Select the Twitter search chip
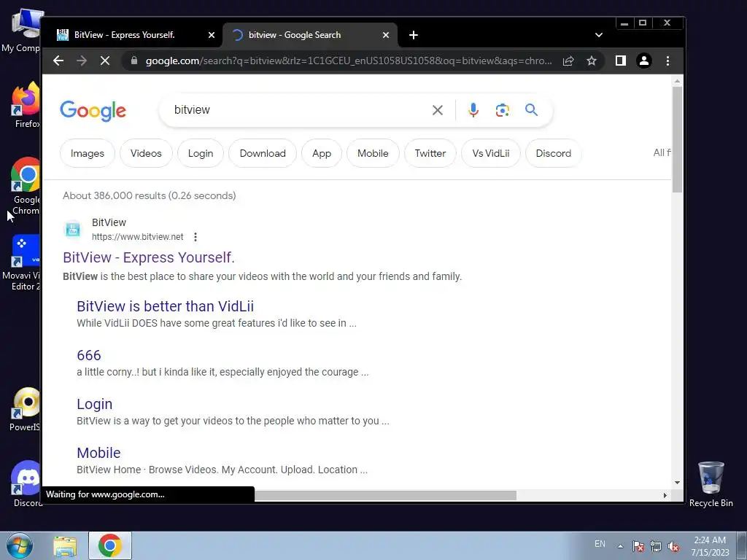Image resolution: width=747 pixels, height=560 pixels. (430, 153)
